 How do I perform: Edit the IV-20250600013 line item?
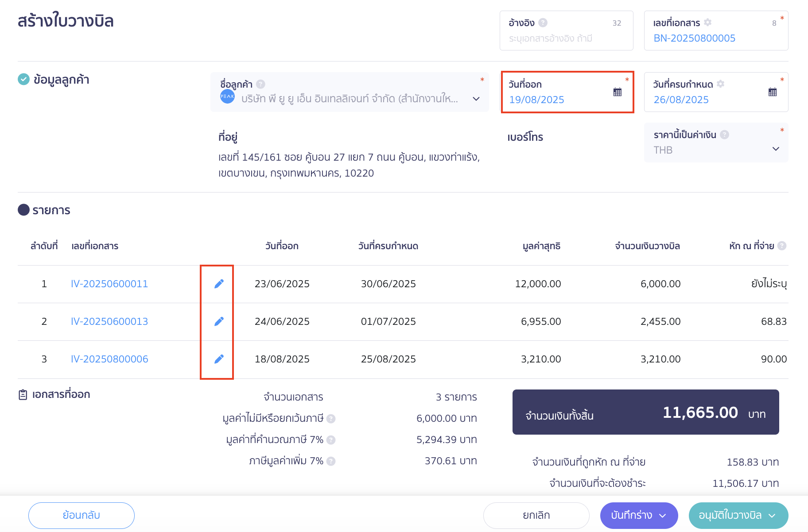[x=218, y=321]
